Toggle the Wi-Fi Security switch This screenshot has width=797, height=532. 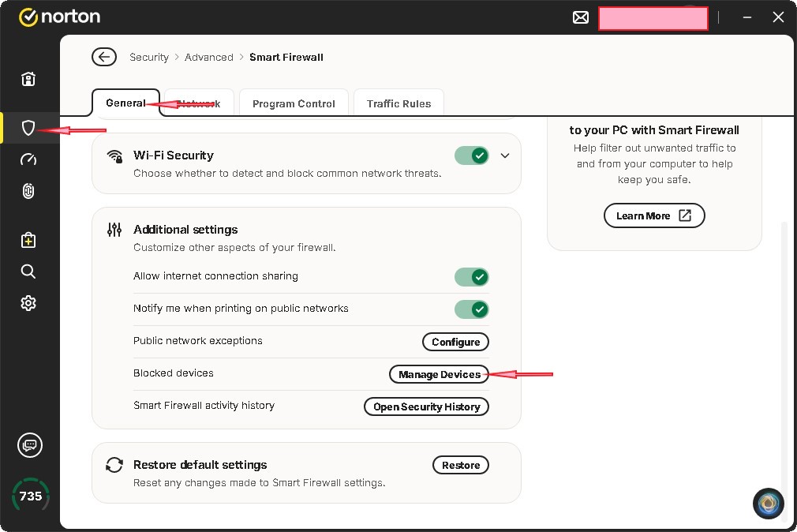[x=472, y=155]
